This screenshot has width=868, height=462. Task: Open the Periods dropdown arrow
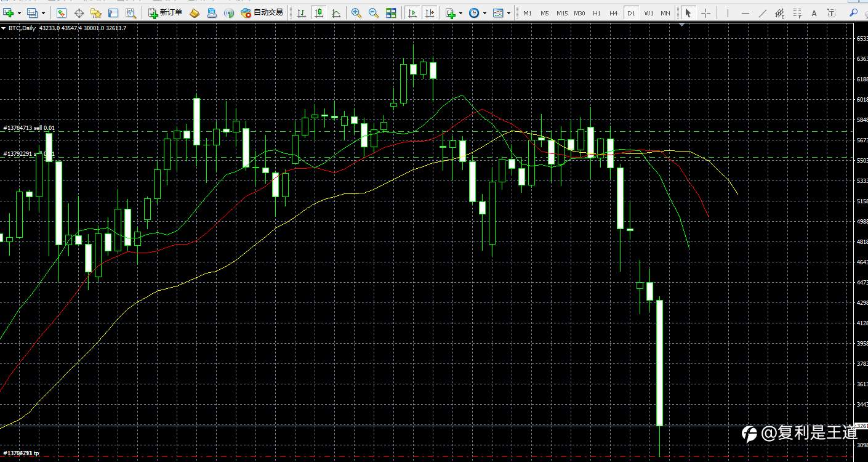(484, 13)
